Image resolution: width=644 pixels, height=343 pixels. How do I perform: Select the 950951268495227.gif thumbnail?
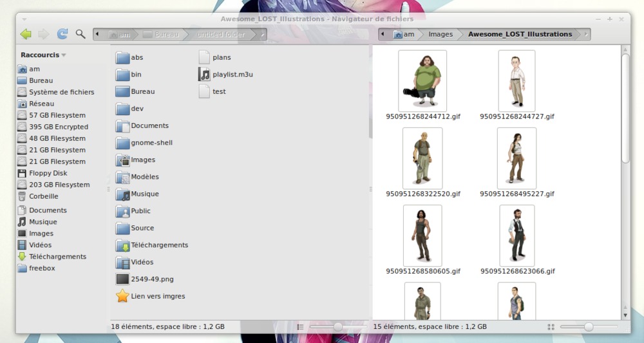coord(516,158)
